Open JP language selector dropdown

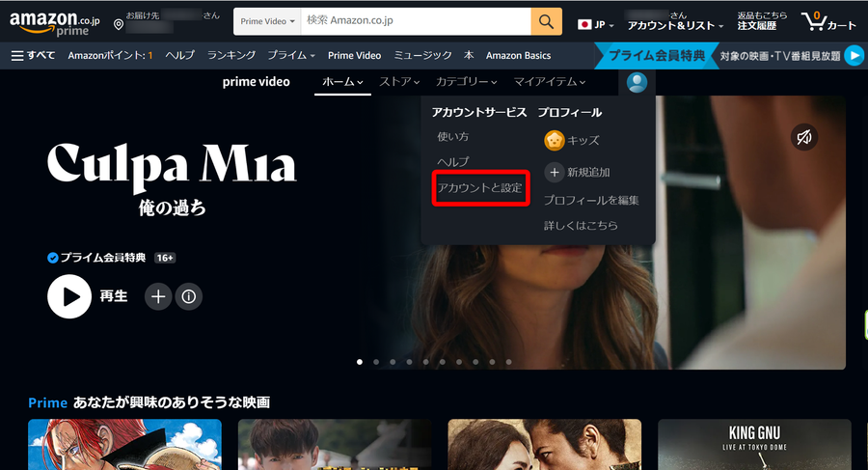[x=596, y=25]
